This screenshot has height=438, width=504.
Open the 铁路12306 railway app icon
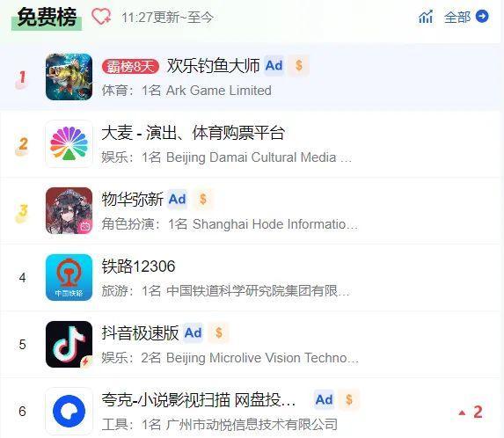tap(69, 277)
